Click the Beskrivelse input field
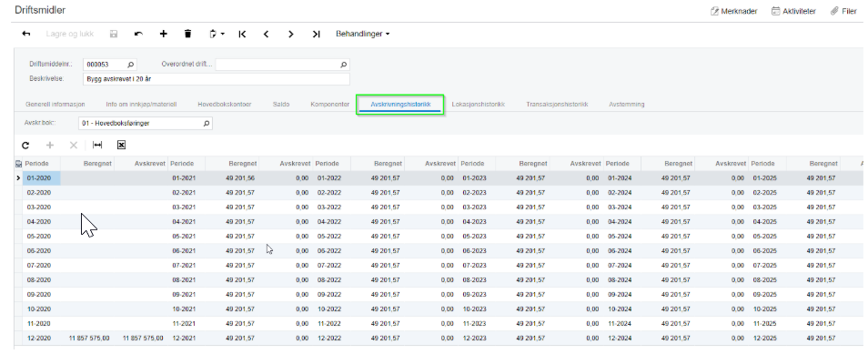868x354 pixels. [x=217, y=79]
